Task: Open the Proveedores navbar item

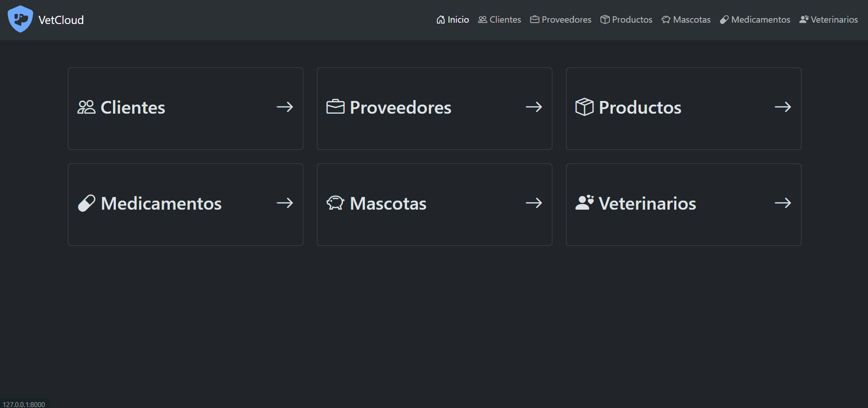Action: click(565, 19)
